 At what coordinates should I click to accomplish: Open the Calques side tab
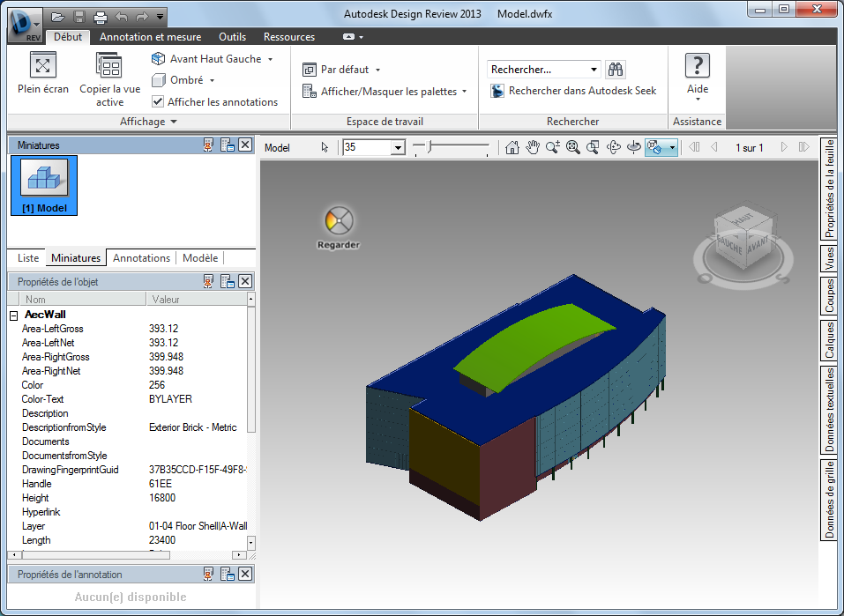829,340
